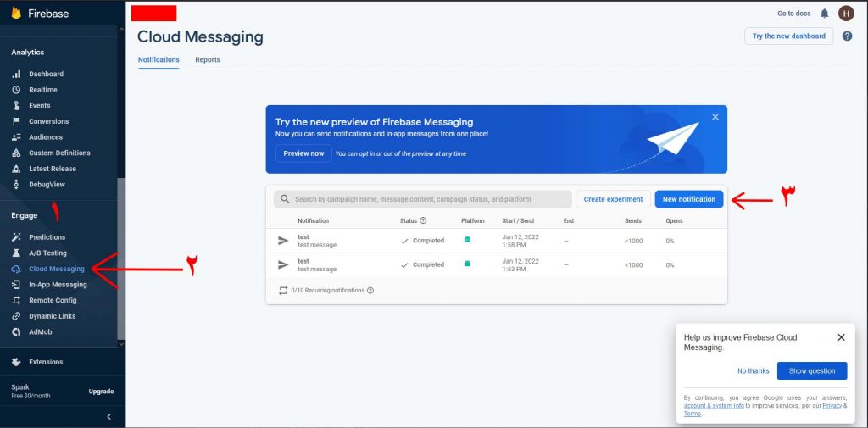The image size is (868, 428).
Task: Click the notifications bell icon
Action: (x=825, y=14)
